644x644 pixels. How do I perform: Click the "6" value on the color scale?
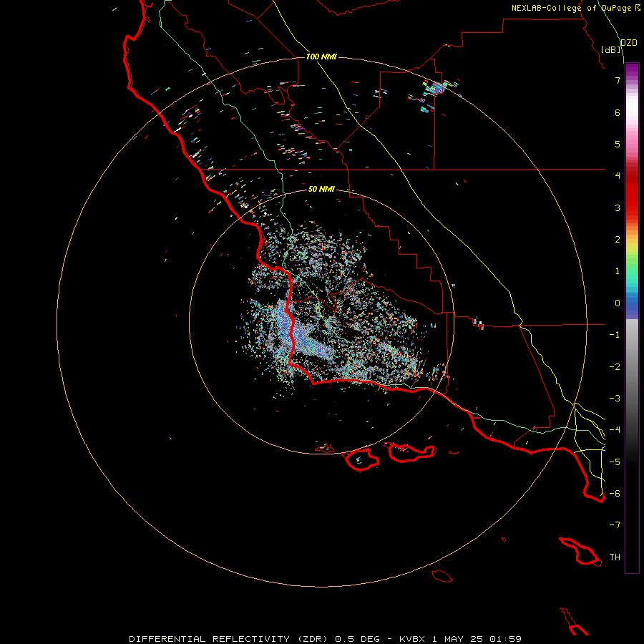[x=618, y=112]
